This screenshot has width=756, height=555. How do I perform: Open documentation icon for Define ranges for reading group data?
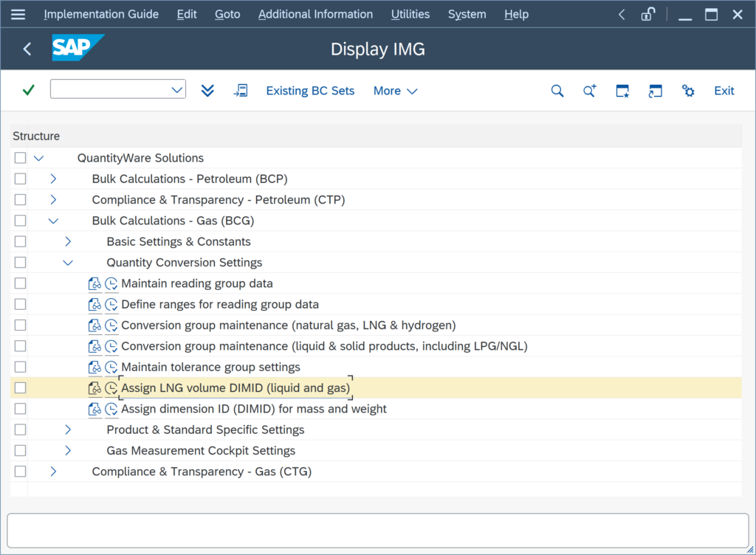pyautogui.click(x=95, y=305)
